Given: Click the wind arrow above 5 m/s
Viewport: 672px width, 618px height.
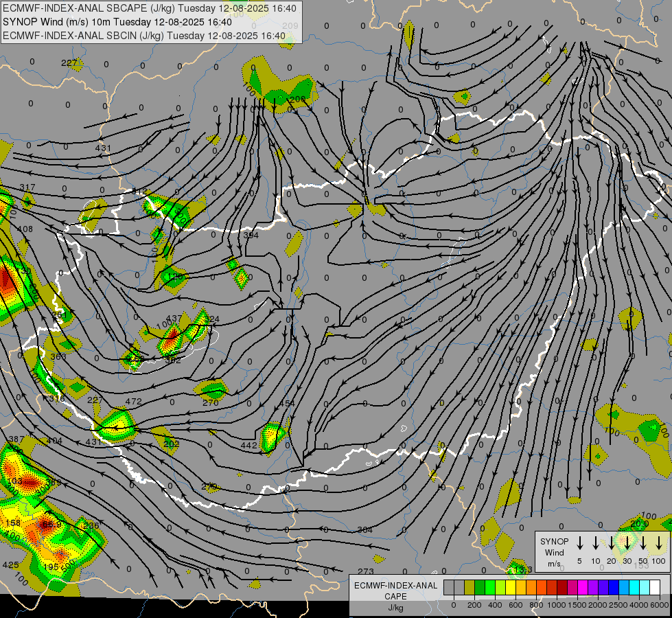Looking at the screenshot, I should 580,543.
